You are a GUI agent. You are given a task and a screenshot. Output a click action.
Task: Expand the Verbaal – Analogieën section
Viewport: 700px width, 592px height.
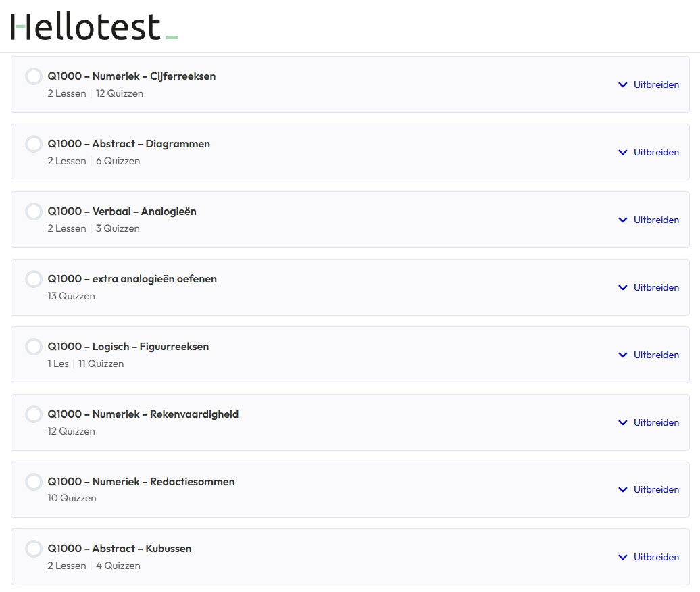coord(649,220)
